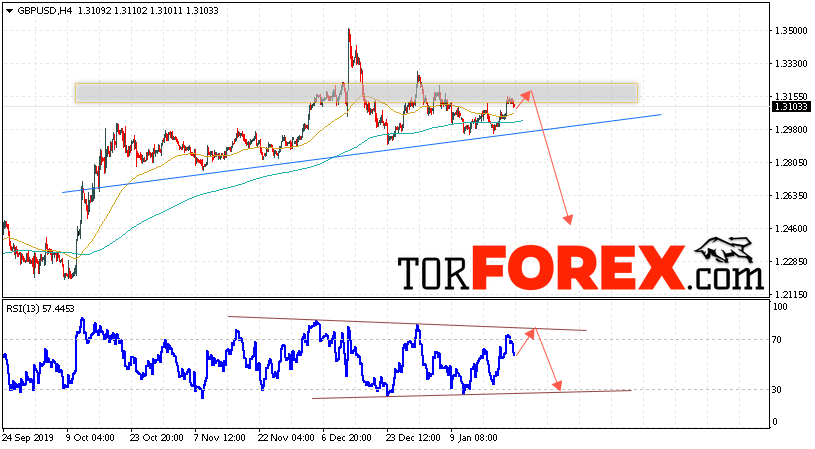Screen dimensions: 815x449
Task: Click the red up arrow tip in RSI panel
Action: pyautogui.click(x=531, y=332)
